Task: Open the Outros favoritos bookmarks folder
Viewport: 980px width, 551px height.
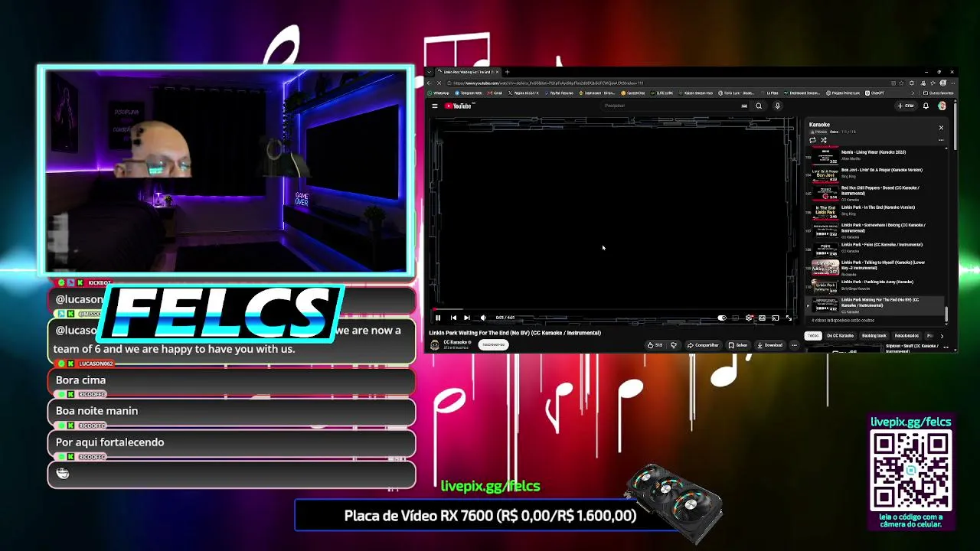Action: point(937,93)
